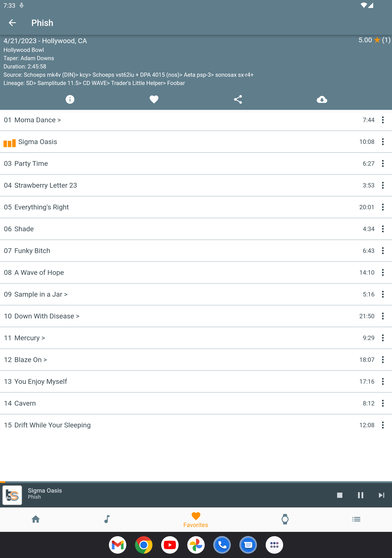
Task: Play track 15 Drift While Your Sleeping
Action: coord(196,425)
